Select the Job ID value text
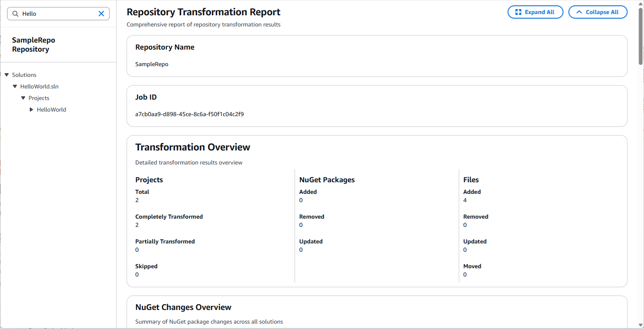 189,114
